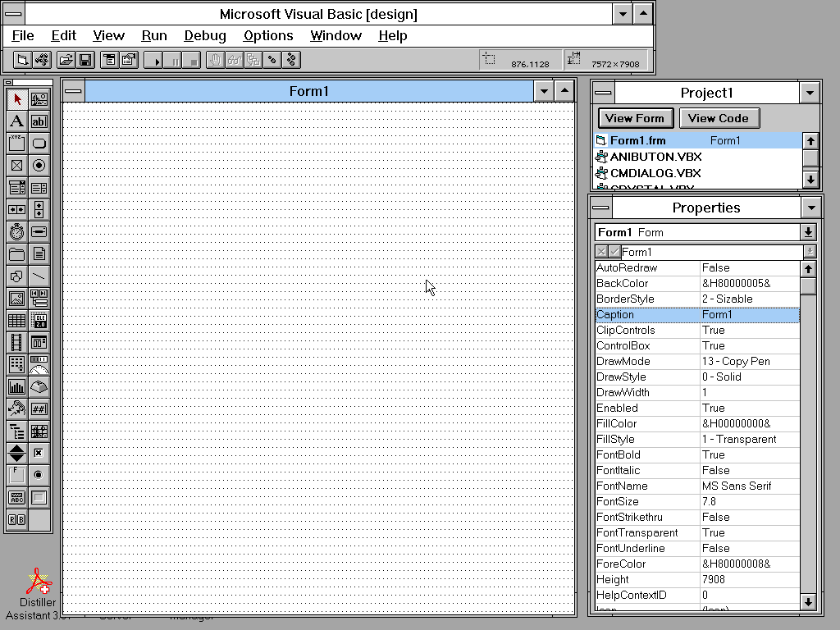Select the Label tool (letter A)
This screenshot has height=630, width=840.
[16, 121]
